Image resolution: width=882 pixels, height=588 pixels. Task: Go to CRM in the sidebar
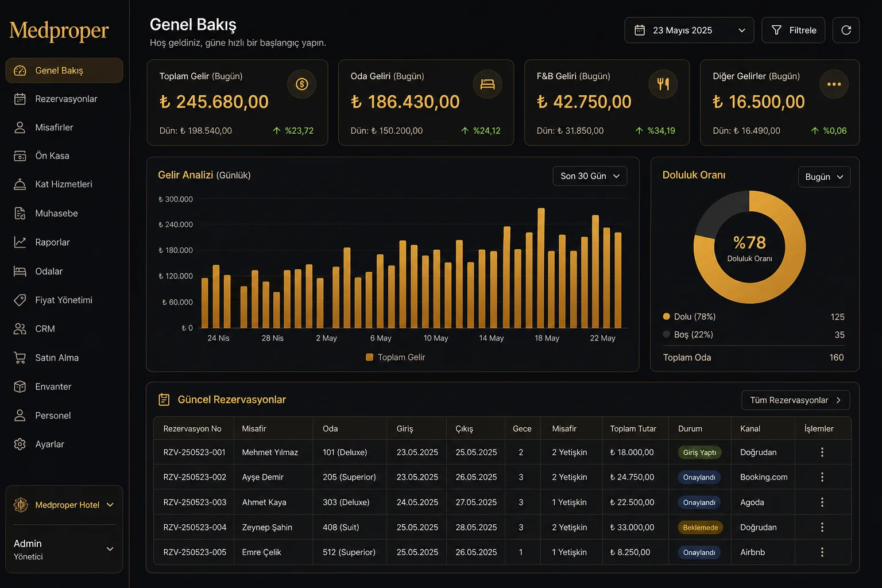(64, 329)
